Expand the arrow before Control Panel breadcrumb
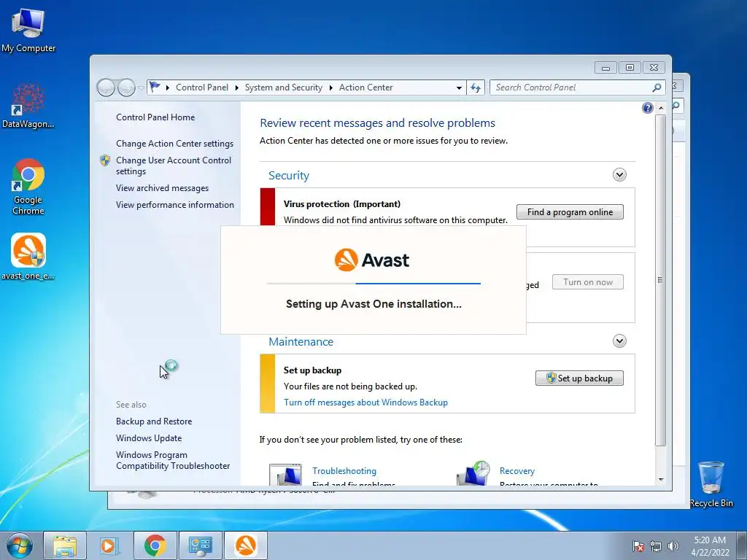 (168, 87)
